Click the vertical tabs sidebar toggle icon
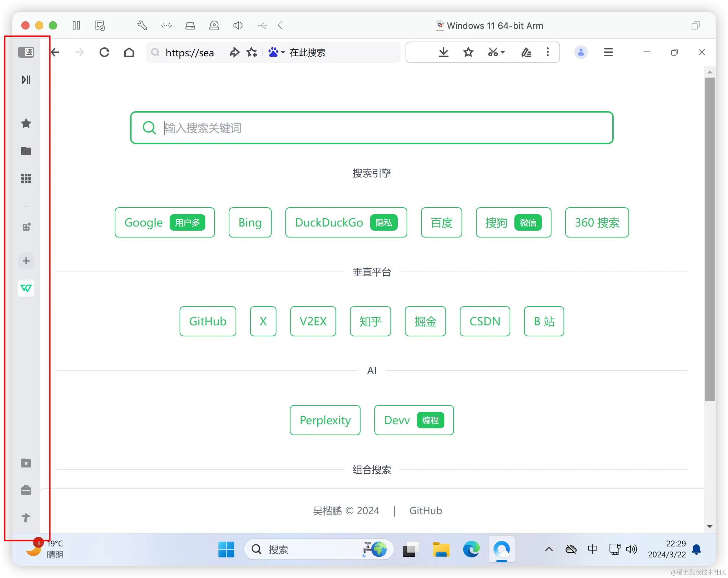728x578 pixels. coord(26,52)
